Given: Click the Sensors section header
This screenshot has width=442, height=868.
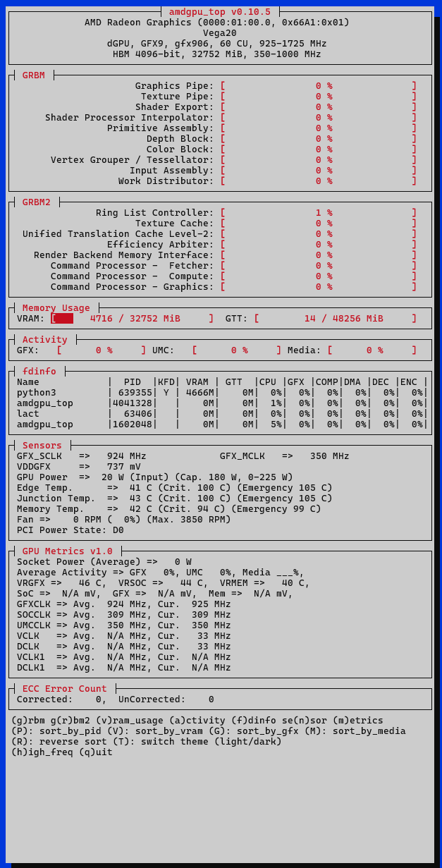Looking at the screenshot, I should [x=42, y=445].
